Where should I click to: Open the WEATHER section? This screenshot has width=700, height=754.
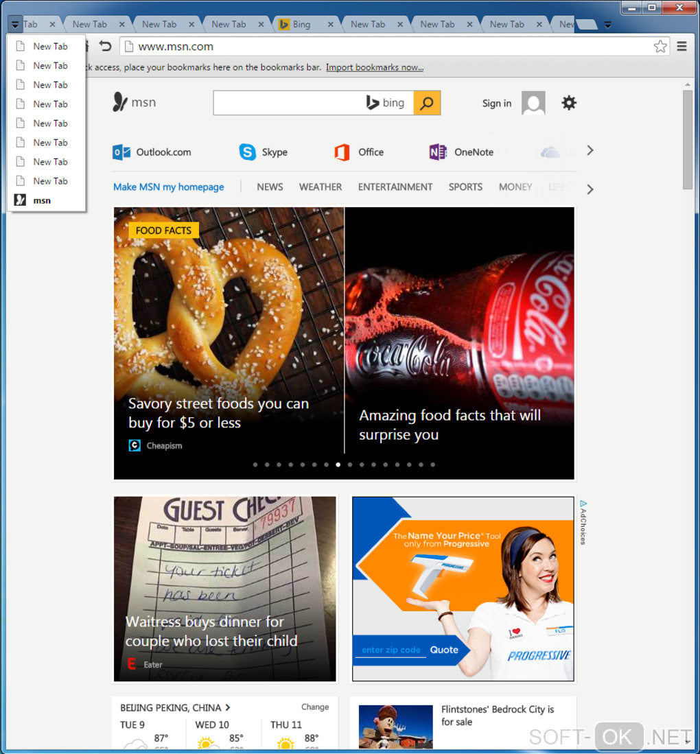tap(320, 187)
